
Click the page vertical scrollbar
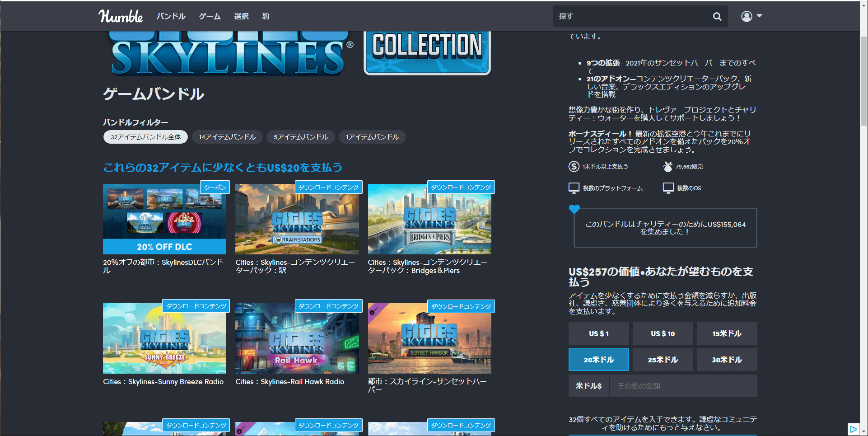point(863,81)
